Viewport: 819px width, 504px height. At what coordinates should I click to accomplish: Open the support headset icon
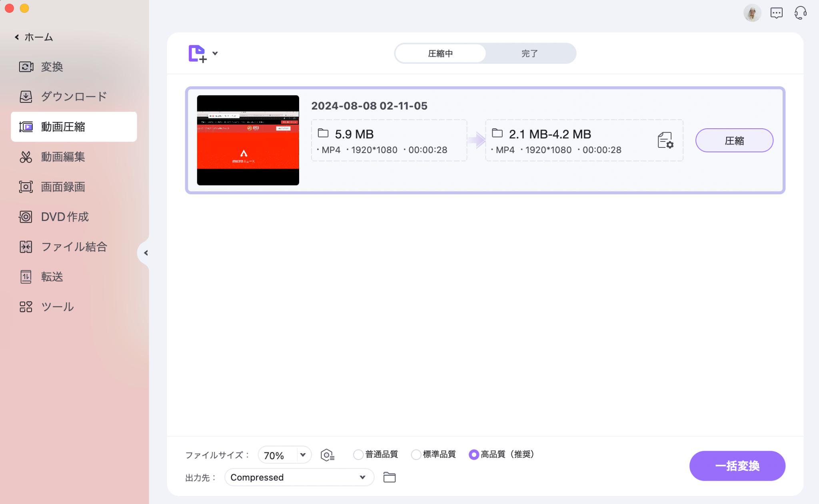click(x=800, y=13)
